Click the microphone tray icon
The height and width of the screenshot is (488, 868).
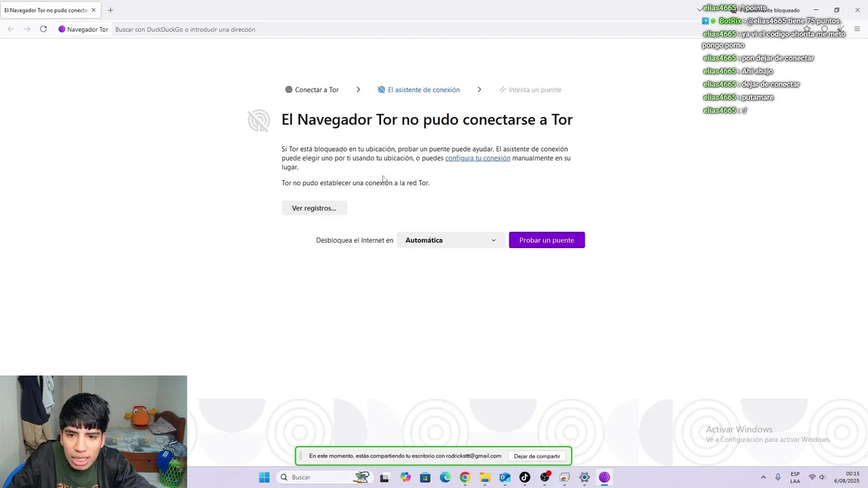pos(778,477)
